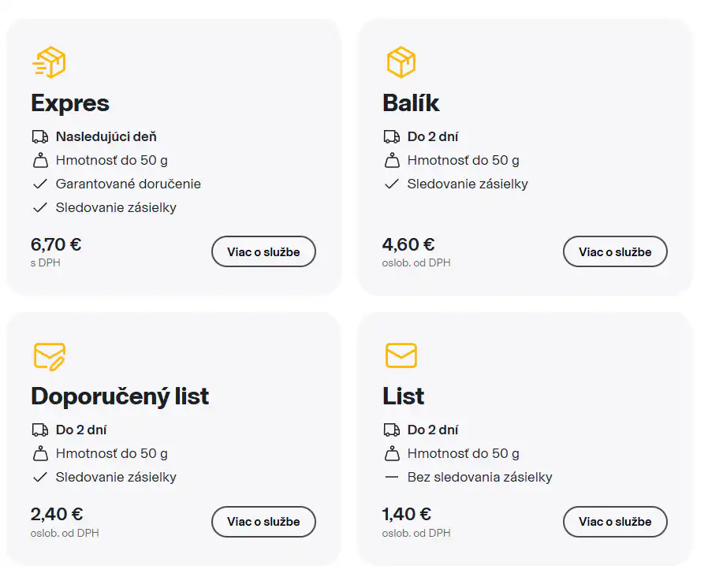Click the weight icon in Doporučený list card
The height and width of the screenshot is (588, 708).
coord(40,454)
